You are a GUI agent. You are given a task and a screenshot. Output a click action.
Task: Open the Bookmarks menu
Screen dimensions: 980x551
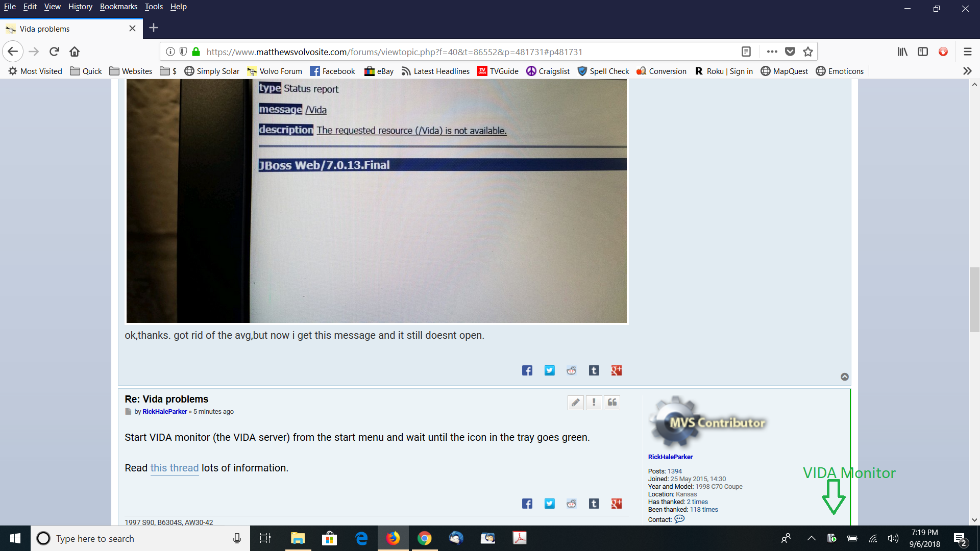118,7
